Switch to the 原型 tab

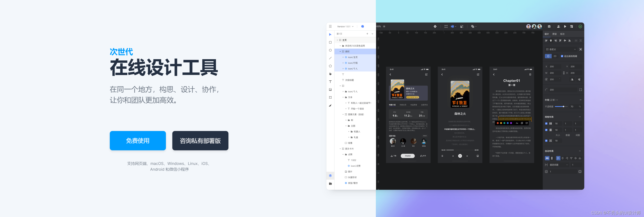[x=554, y=34]
